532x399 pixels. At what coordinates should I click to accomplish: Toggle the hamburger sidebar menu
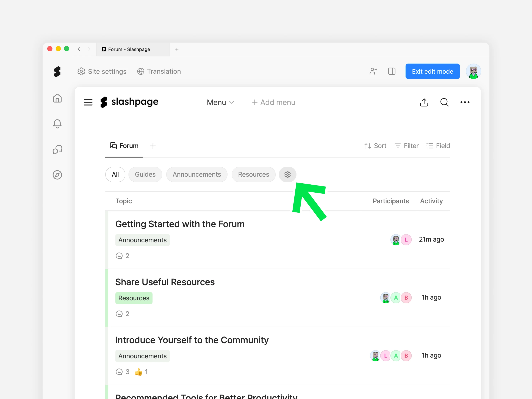[x=88, y=102]
